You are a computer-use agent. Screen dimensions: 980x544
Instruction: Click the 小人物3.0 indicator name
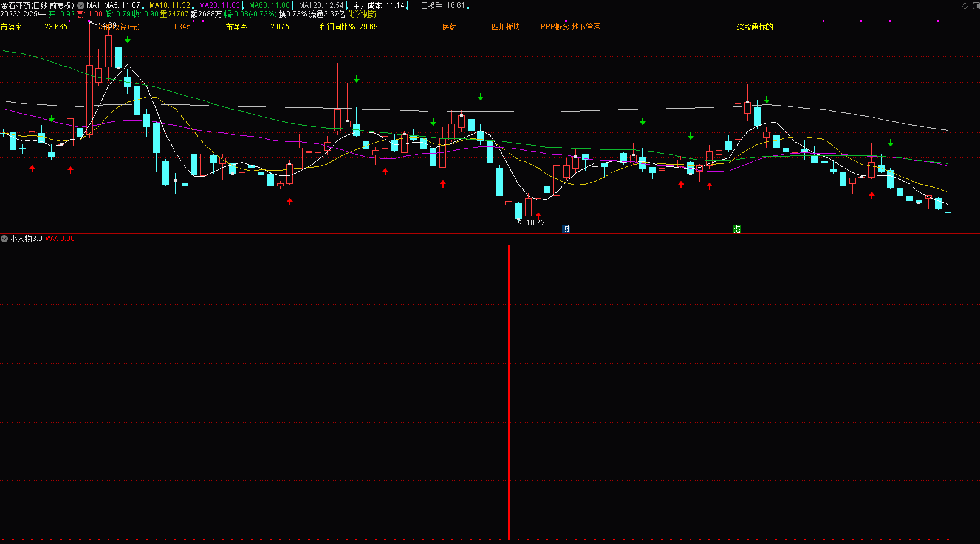pyautogui.click(x=26, y=239)
